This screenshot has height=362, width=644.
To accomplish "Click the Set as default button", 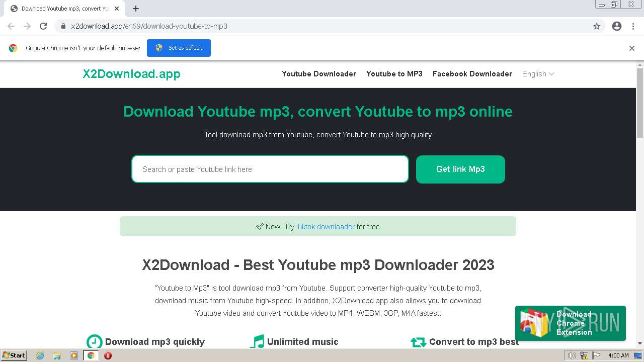I will (179, 48).
